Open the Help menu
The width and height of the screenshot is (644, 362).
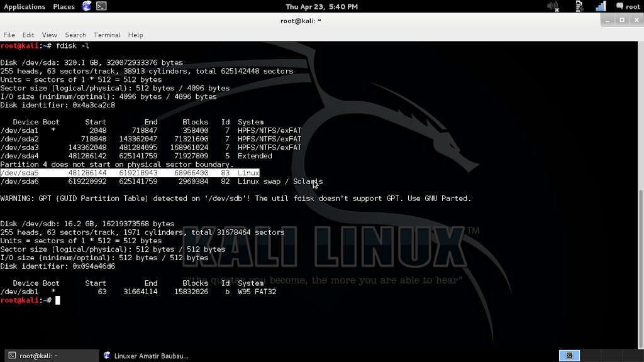click(135, 35)
